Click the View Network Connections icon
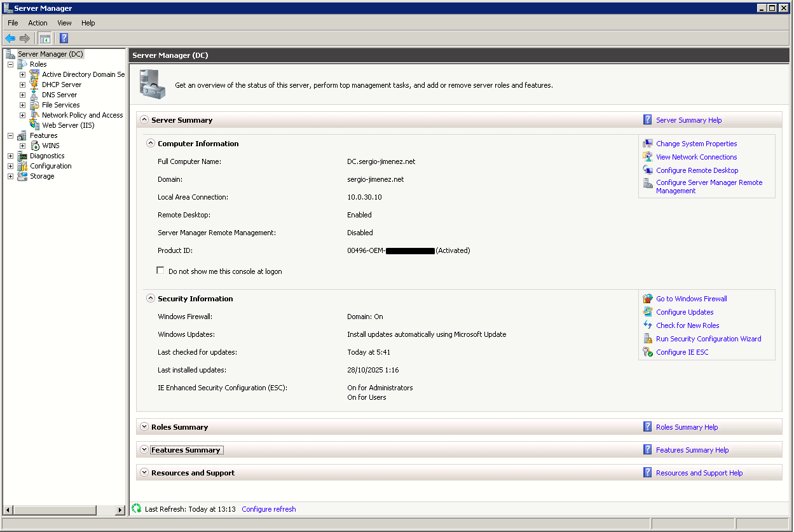This screenshot has height=532, width=794. click(648, 157)
